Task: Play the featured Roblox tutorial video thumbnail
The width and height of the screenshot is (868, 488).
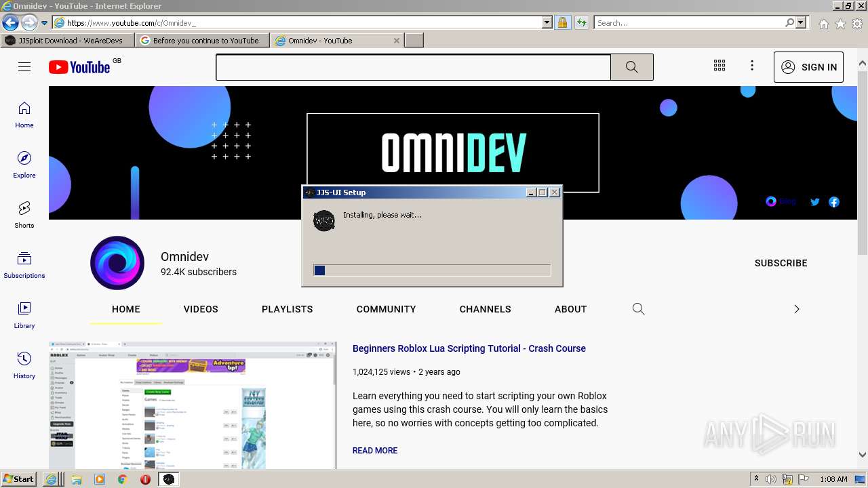Action: tap(193, 405)
